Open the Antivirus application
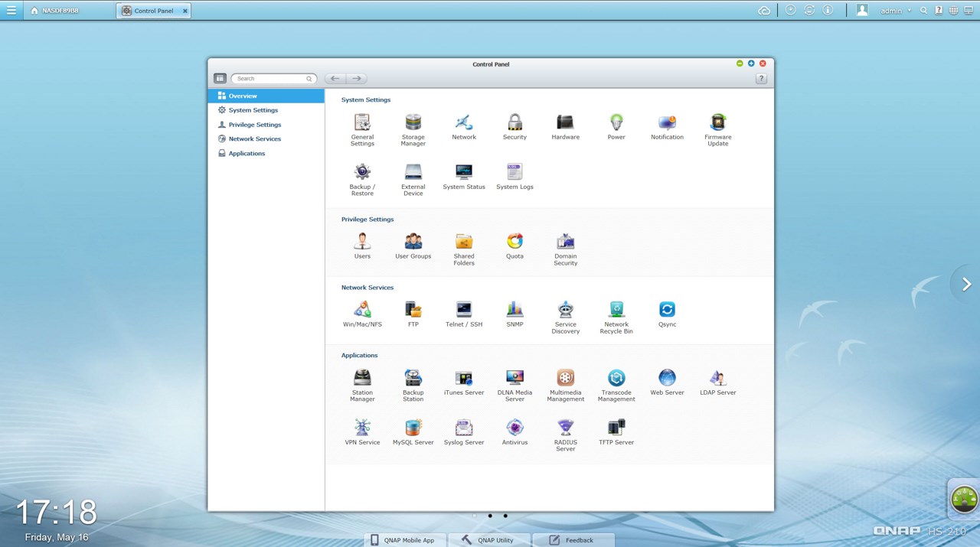Screen dimensions: 980x547 click(x=514, y=431)
